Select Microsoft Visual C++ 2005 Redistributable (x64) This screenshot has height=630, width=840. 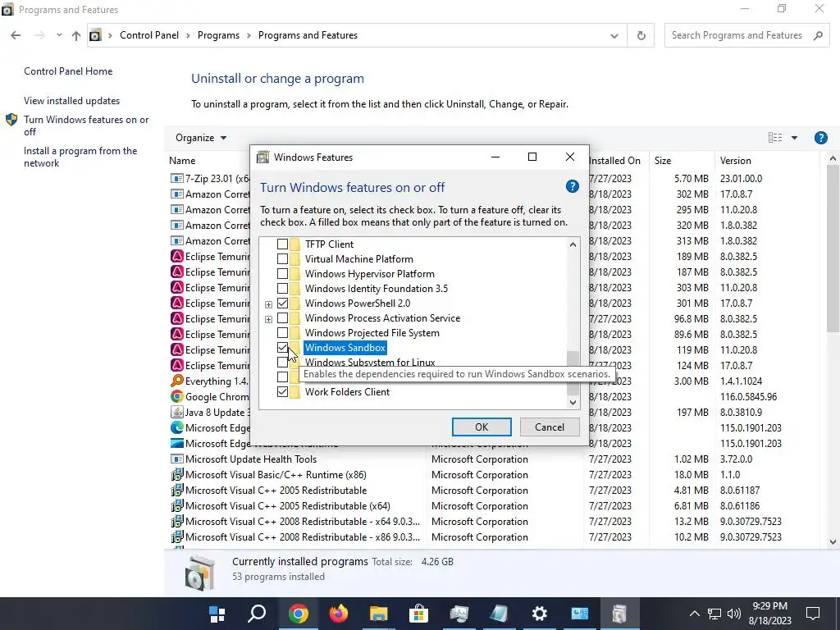coord(288,505)
